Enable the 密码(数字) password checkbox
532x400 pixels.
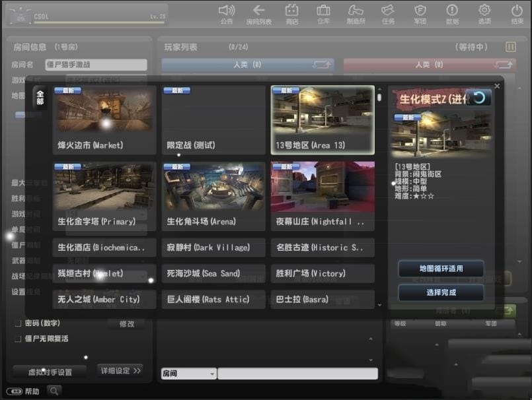coord(19,323)
